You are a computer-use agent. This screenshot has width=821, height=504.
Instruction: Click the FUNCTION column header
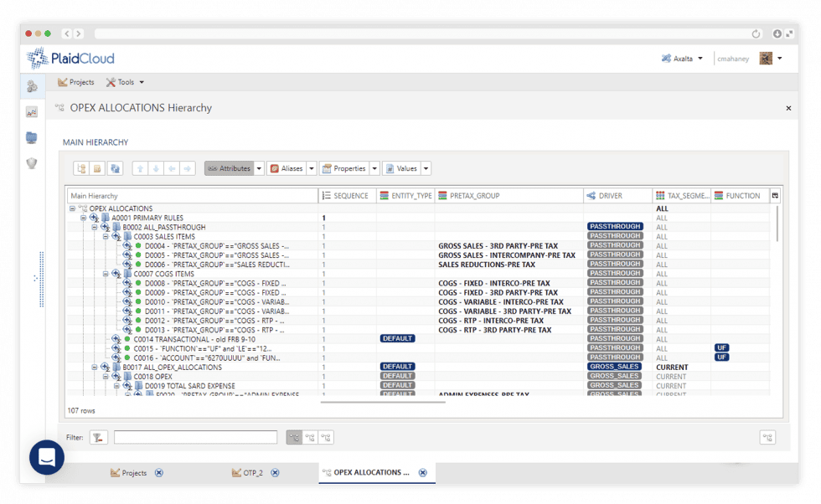point(740,196)
